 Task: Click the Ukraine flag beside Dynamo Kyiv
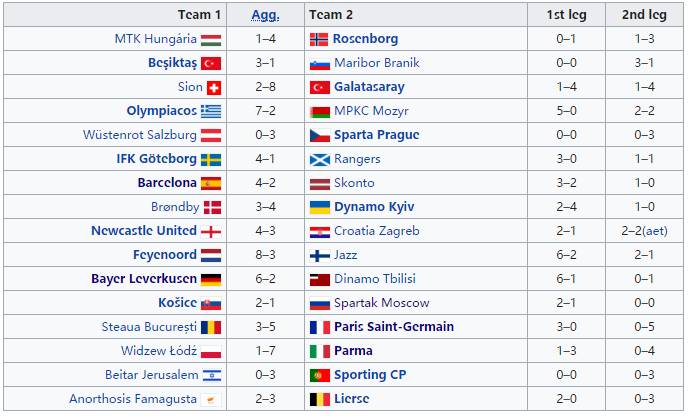tap(319, 207)
